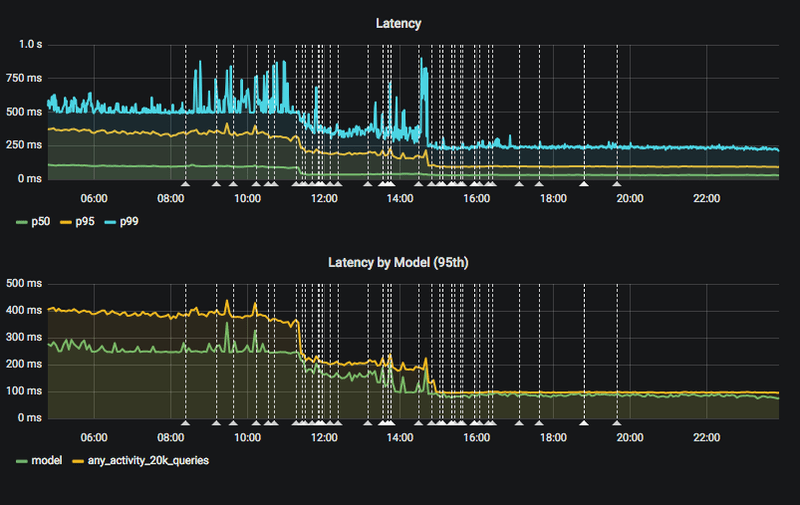The image size is (800, 505).
Task: Select the marker nearest 19:00 in Latency by Model panel
Action: [x=584, y=423]
